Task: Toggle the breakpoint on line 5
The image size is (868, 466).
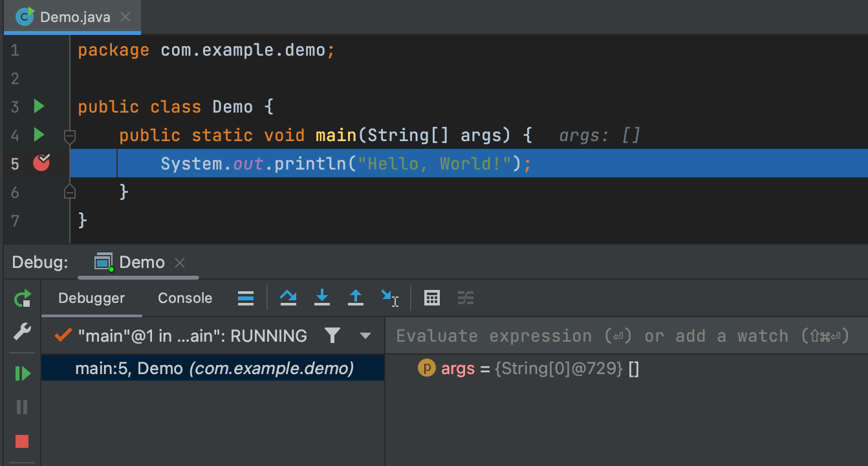Action: pos(41,163)
